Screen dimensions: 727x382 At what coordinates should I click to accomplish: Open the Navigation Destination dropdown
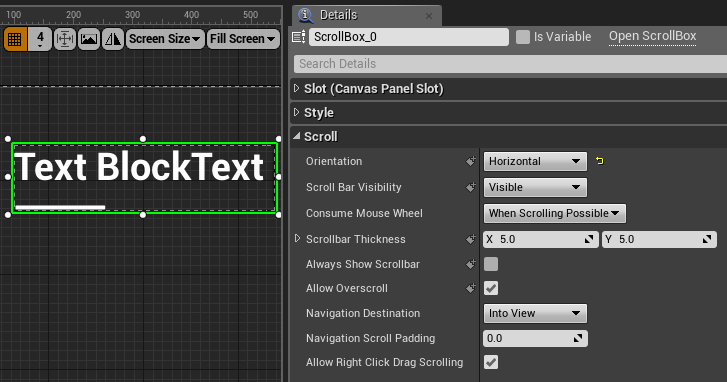[x=535, y=313]
